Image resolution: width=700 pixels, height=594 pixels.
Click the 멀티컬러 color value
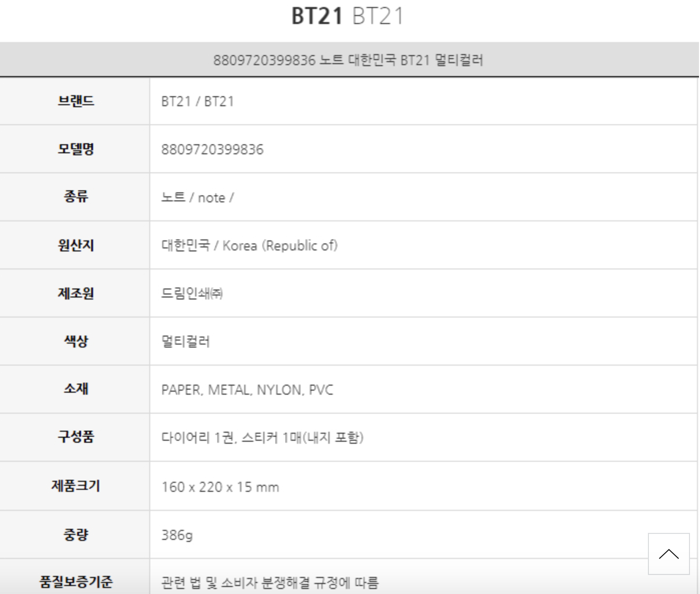tap(185, 342)
